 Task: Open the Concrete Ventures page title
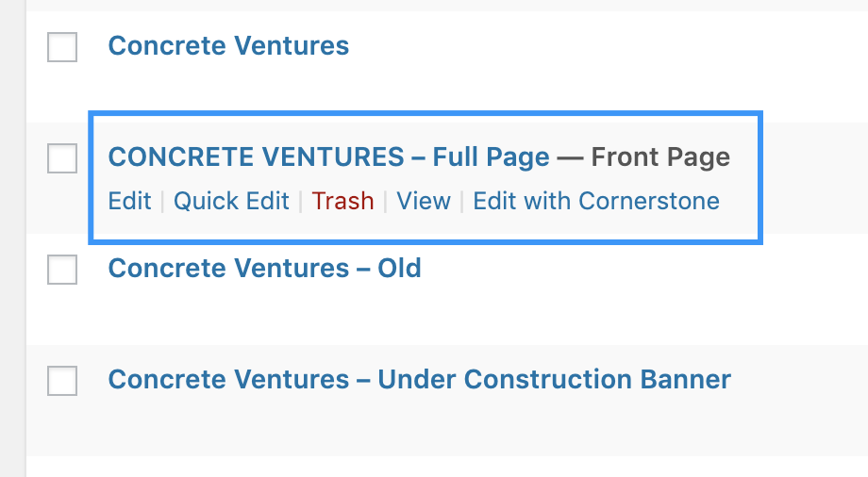228,45
